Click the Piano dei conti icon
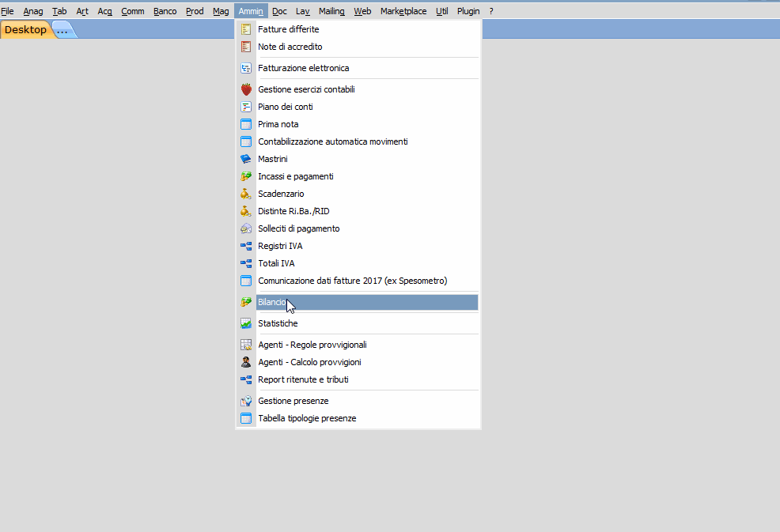The image size is (780, 532). coord(246,107)
